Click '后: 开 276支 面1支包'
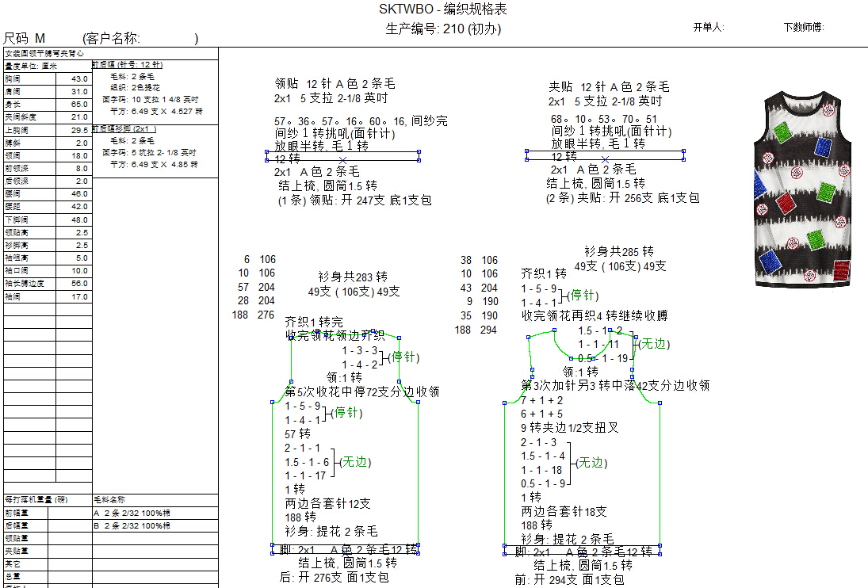This screenshot has height=588, width=868. pos(334,578)
